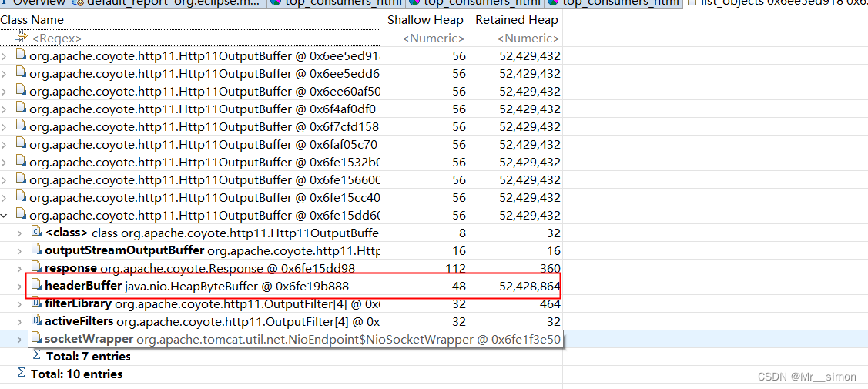Viewport: 868px width, 389px height.
Task: Expand the socketWrapper field node
Action: coord(21,339)
